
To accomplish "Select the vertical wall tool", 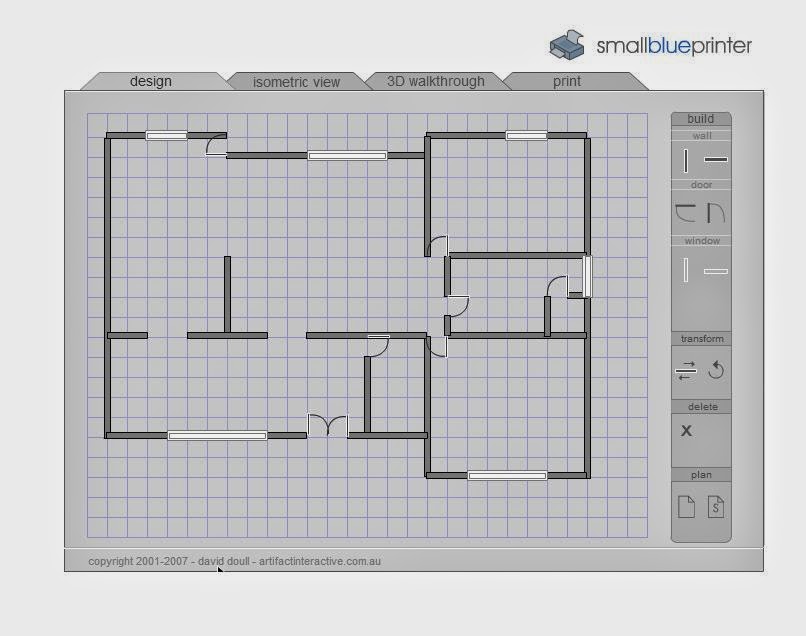I will click(684, 159).
